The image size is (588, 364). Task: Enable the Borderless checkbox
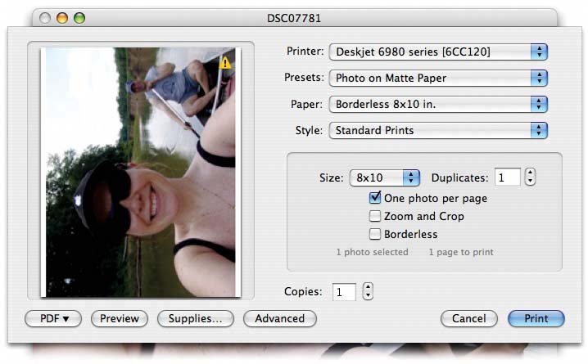(x=375, y=235)
